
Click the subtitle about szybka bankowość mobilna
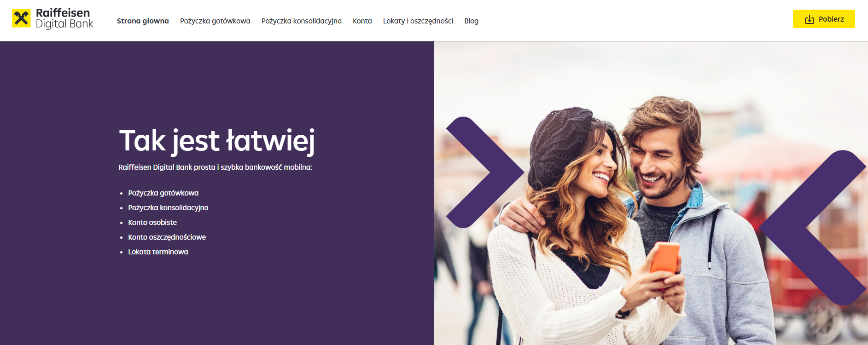pos(215,167)
